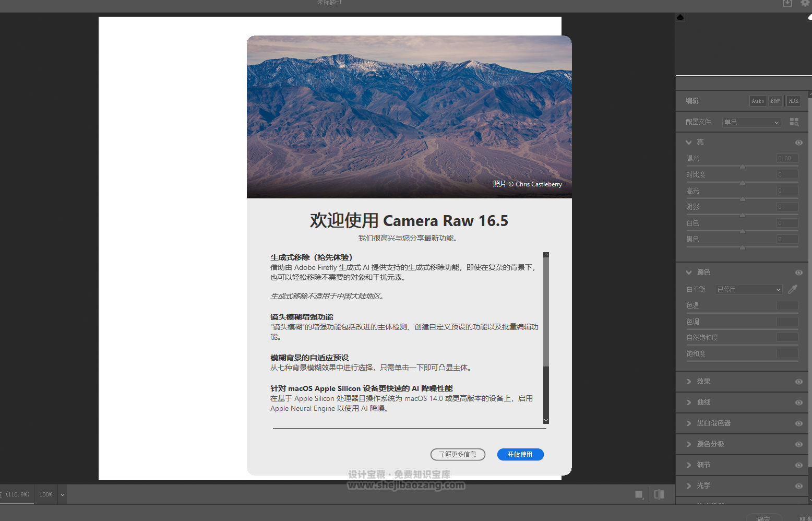Screen dimensions: 812x521
Task: Expand the 黑白混色器 section
Action: 689,423
